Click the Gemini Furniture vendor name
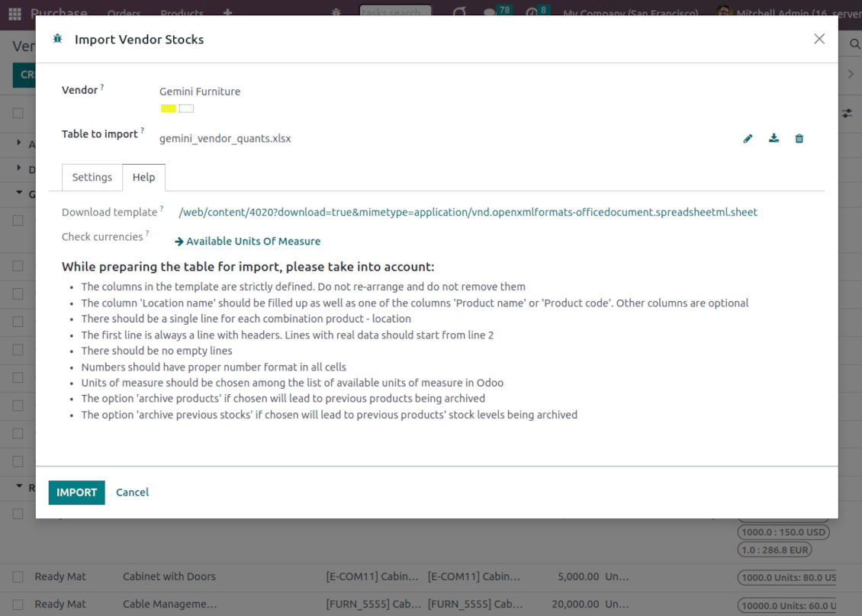The width and height of the screenshot is (862, 616). [200, 91]
